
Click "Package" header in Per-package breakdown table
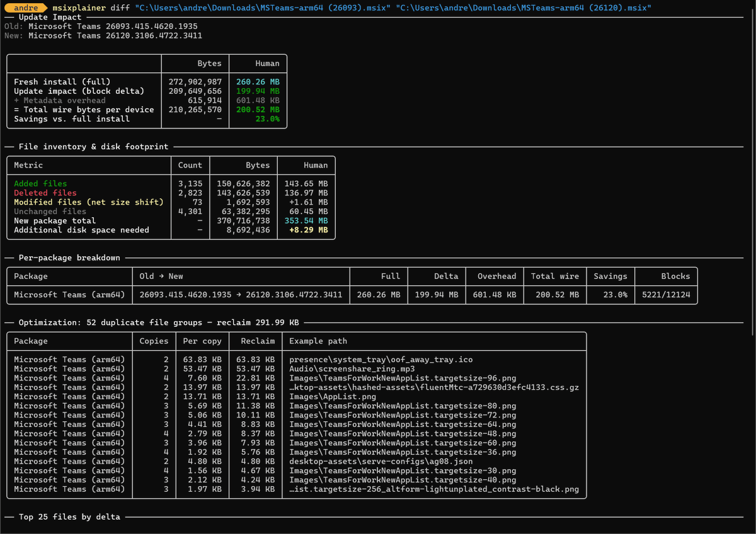pos(31,276)
